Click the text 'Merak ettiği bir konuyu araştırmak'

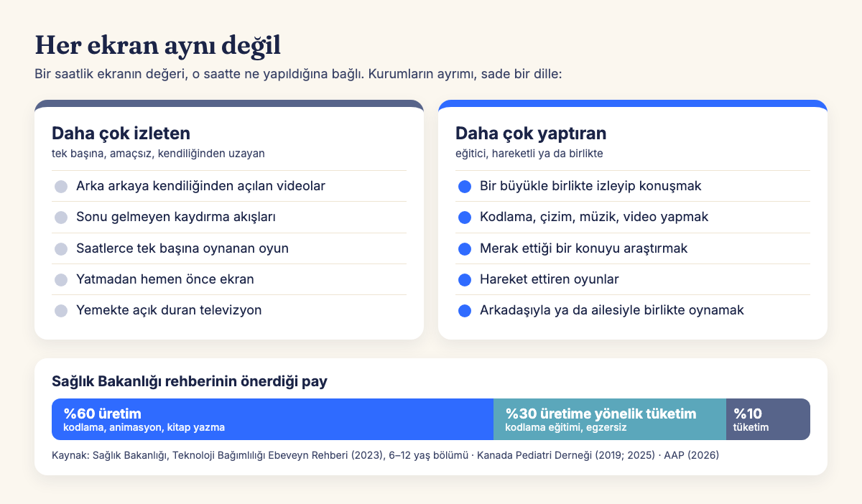[584, 248]
